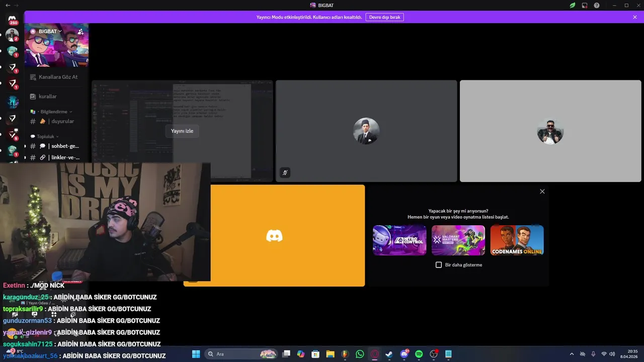Click the green leaf icon in title bar
This screenshot has height=362, width=644.
(573, 5)
